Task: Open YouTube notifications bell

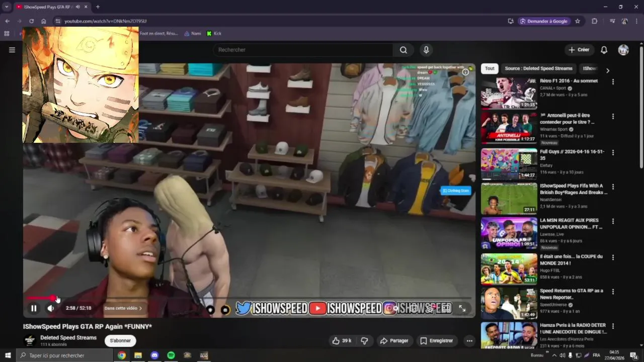Action: [604, 50]
